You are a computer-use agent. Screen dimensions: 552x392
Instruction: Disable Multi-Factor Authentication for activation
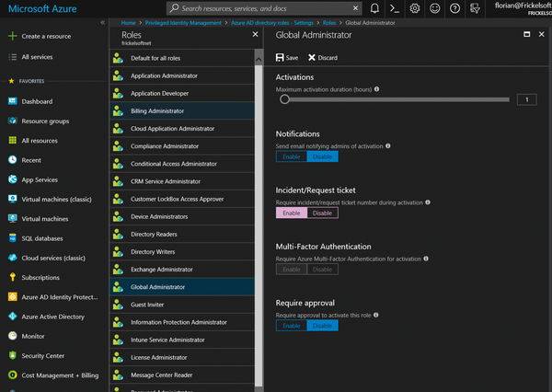coord(323,270)
